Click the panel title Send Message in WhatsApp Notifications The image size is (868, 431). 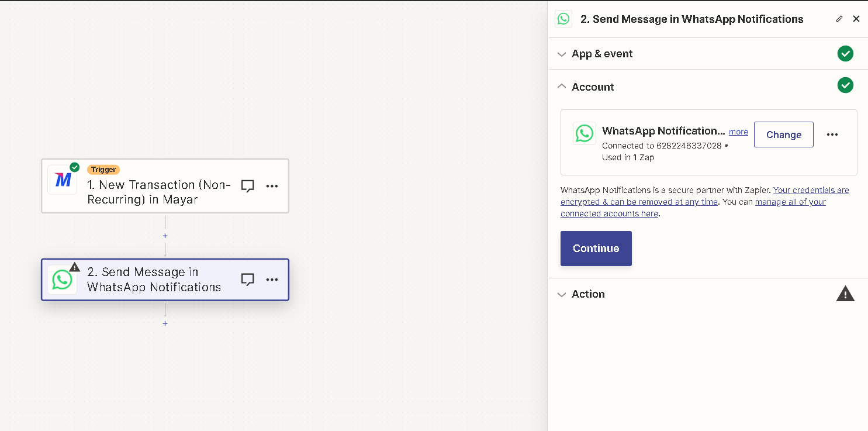pos(692,19)
